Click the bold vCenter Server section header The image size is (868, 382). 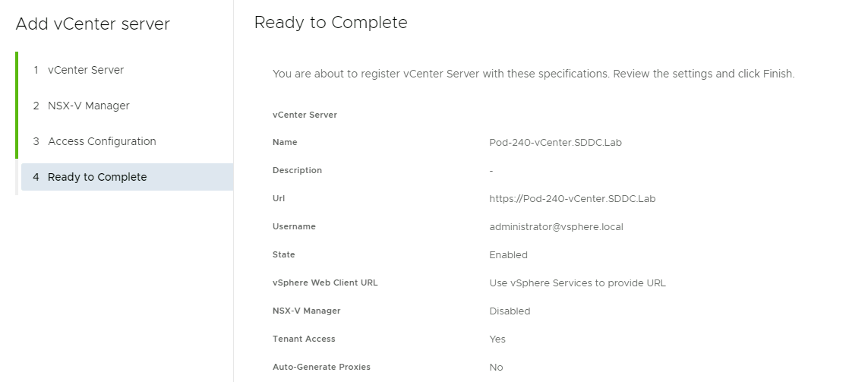pos(305,115)
